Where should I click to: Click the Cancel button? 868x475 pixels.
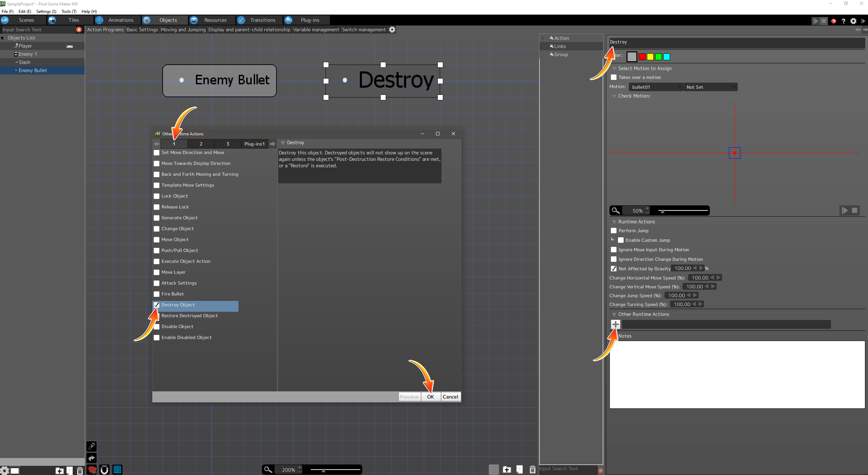(x=450, y=396)
